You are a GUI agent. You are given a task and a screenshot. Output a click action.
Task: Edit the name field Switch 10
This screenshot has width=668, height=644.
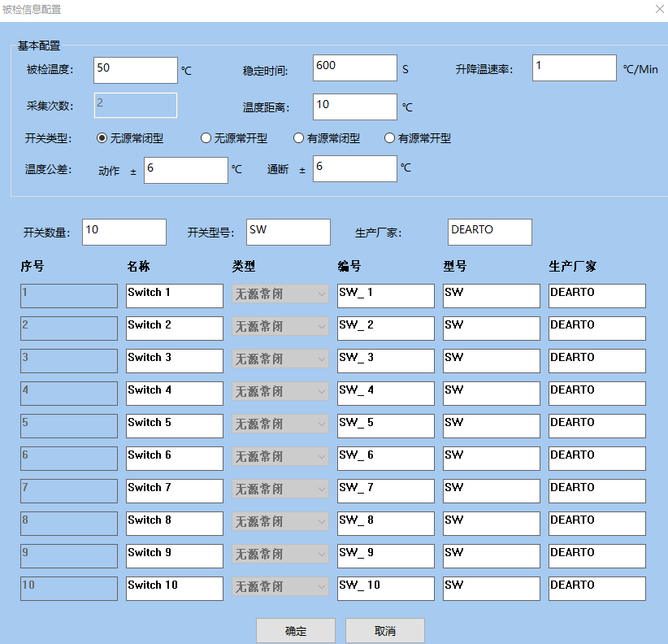175,589
